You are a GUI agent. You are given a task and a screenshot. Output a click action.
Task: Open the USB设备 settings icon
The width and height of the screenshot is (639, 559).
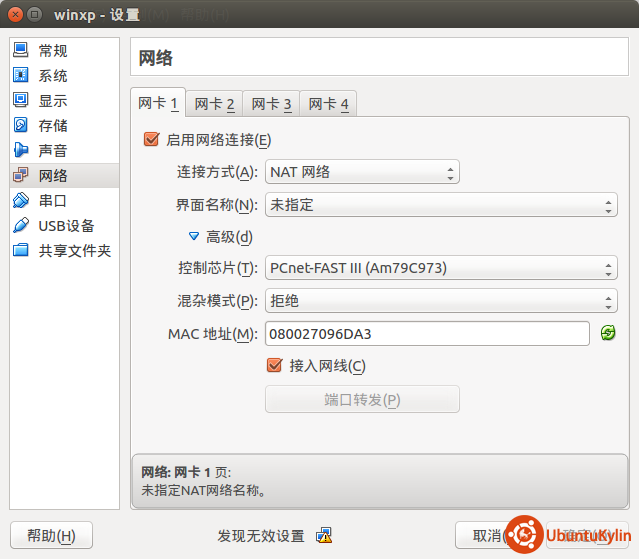21,226
